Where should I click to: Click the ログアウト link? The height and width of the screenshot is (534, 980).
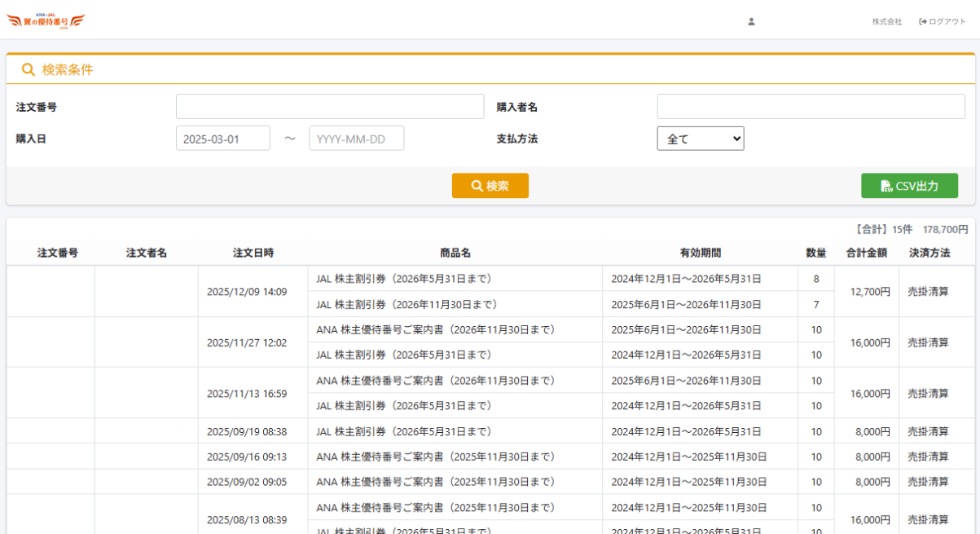tap(947, 22)
